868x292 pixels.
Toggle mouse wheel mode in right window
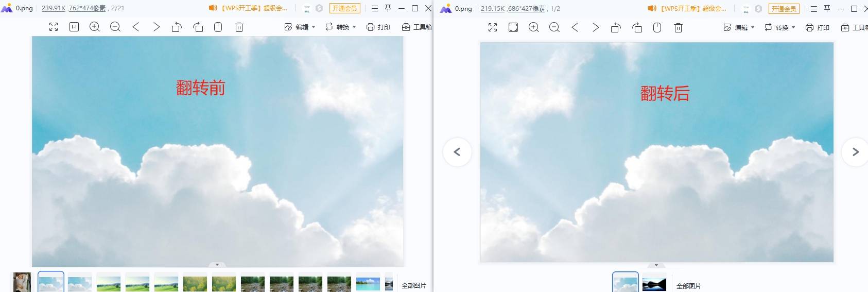[657, 27]
